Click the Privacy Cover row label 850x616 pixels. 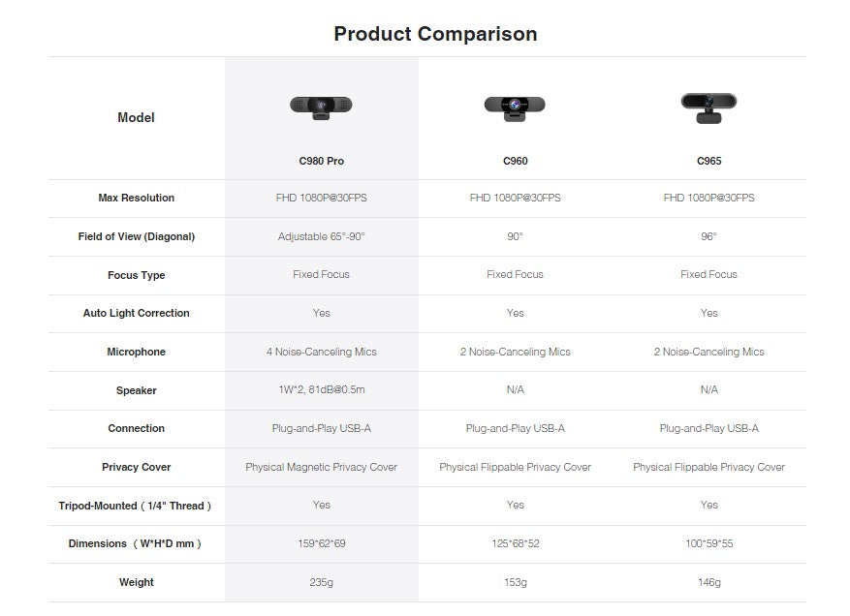pyautogui.click(x=137, y=467)
